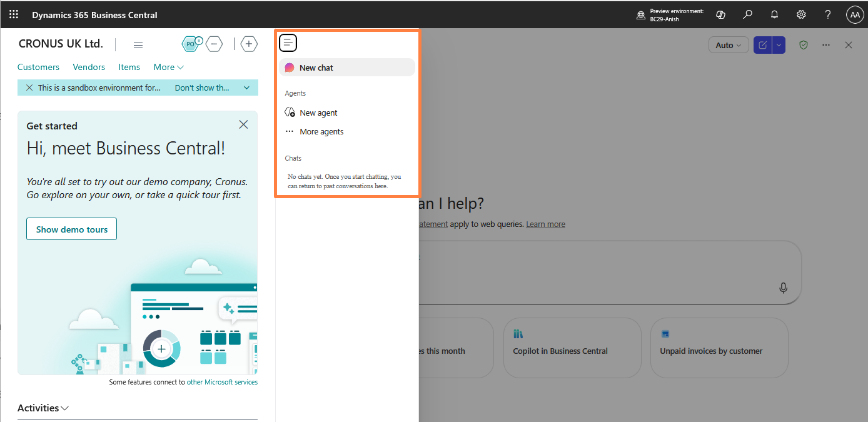The height and width of the screenshot is (422, 868).
Task: Click the microphone icon in chat box
Action: pyautogui.click(x=783, y=288)
